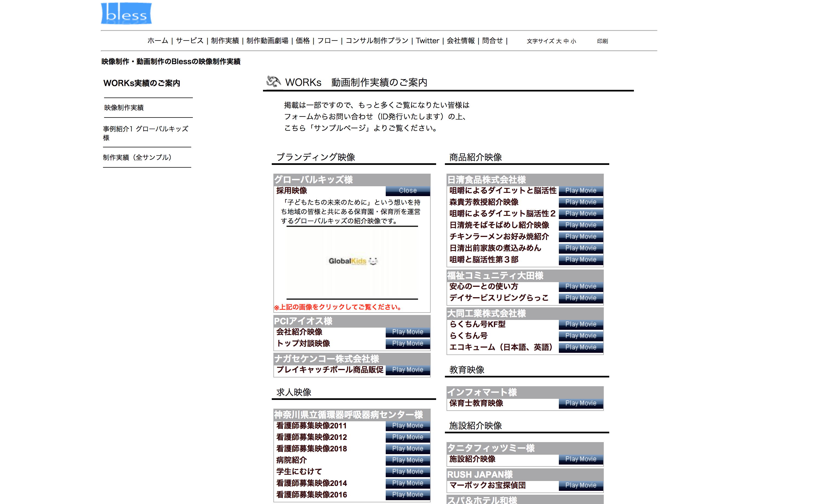This screenshot has width=818, height=504.
Task: Set font size to 小
Action: pos(573,41)
